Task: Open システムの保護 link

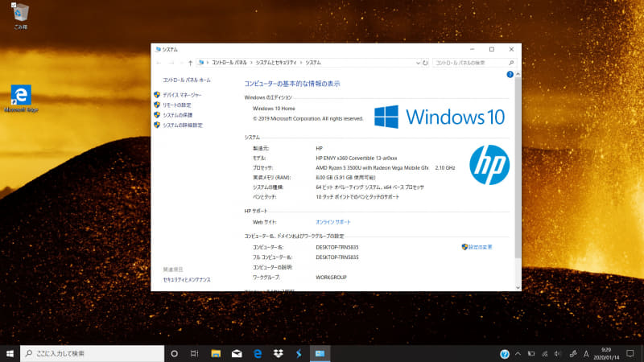Action: point(177,115)
